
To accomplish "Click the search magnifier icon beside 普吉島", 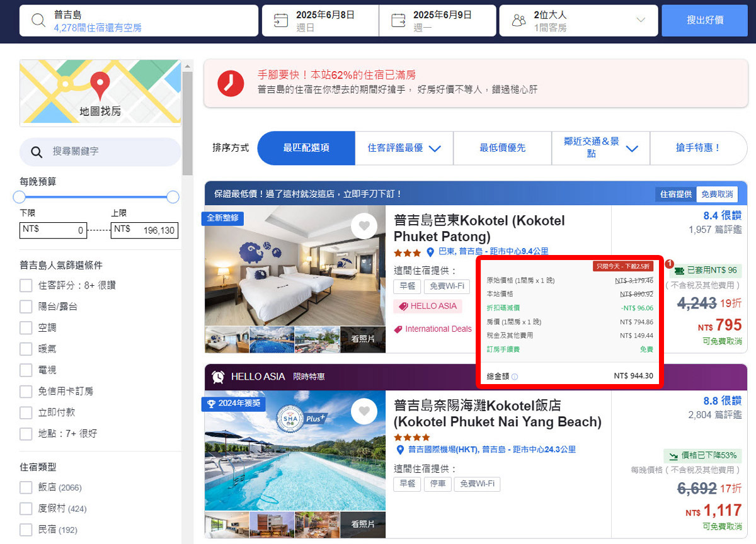I will point(38,21).
